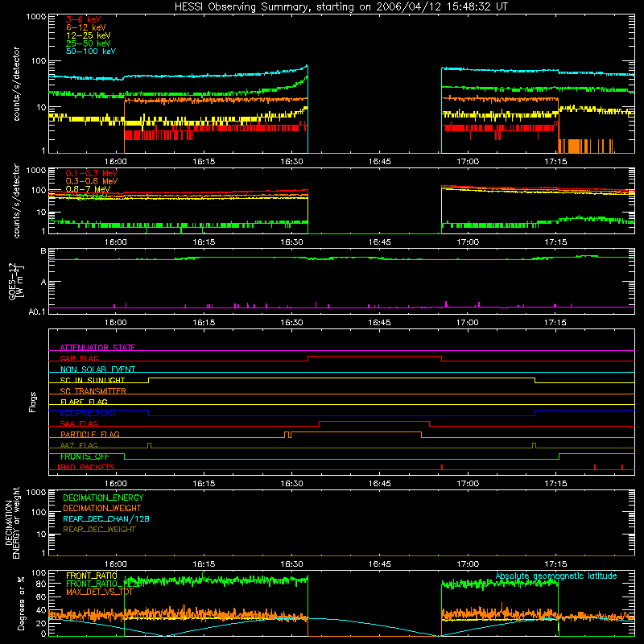Select the yellow 12-25 keV legend label
The width and height of the screenshot is (644, 644).
[88, 35]
